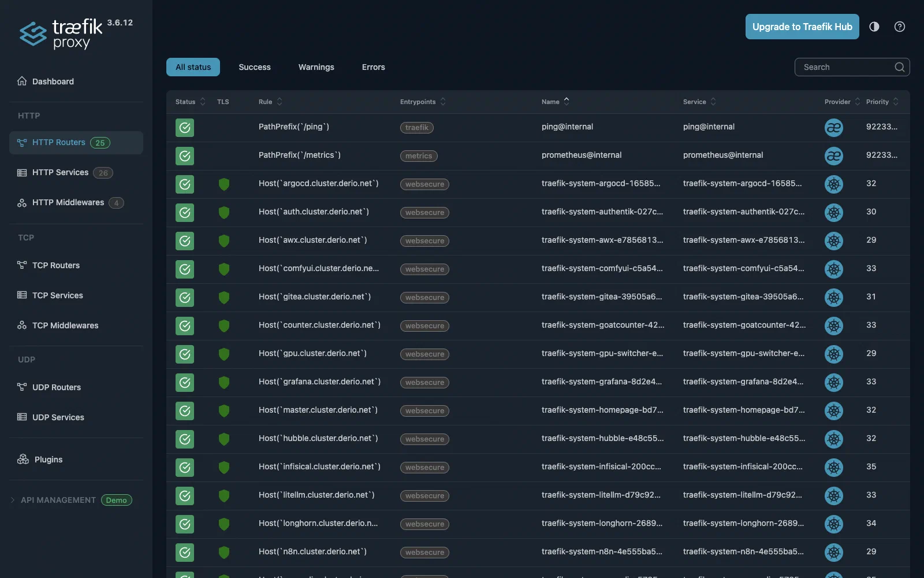Sort table by Service column
The image size is (924, 578).
pyautogui.click(x=699, y=102)
